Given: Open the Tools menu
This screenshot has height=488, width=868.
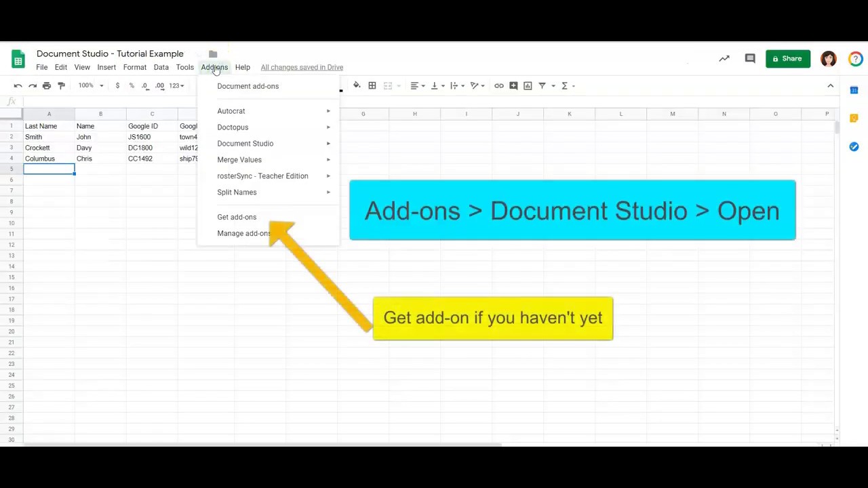Looking at the screenshot, I should click(x=185, y=67).
